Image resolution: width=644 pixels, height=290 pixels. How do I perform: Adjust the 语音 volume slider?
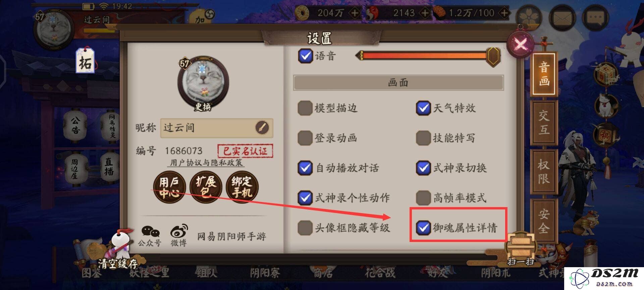coord(428,56)
